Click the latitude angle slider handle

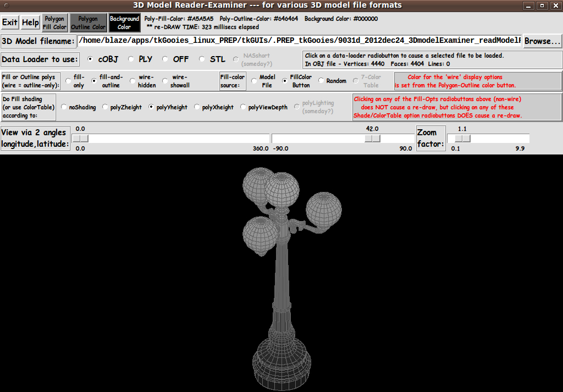(372, 139)
